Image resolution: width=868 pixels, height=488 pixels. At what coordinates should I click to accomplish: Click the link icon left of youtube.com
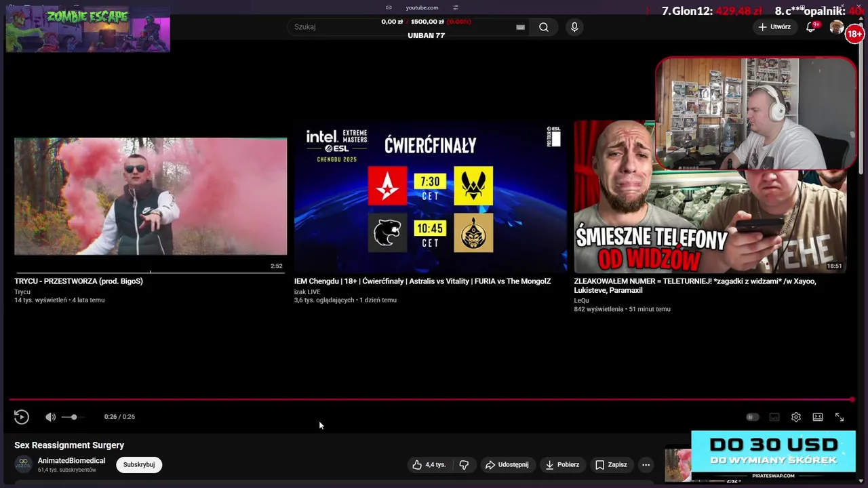tap(389, 7)
